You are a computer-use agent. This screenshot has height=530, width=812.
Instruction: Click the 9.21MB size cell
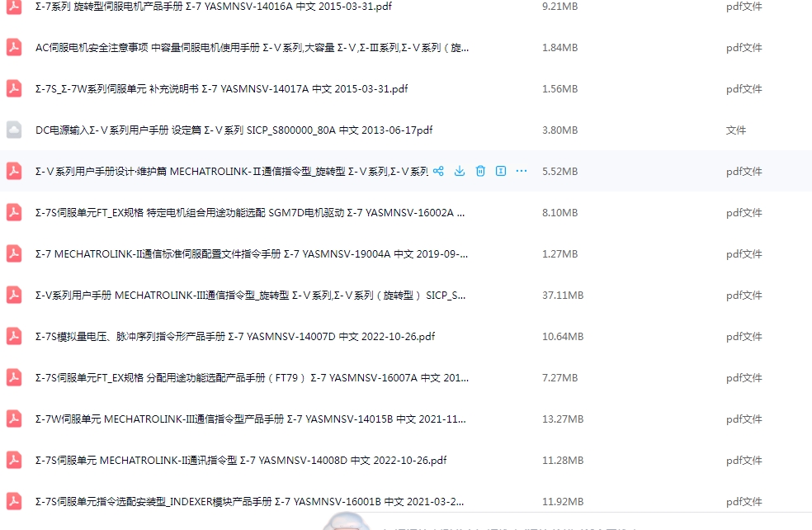[559, 7]
